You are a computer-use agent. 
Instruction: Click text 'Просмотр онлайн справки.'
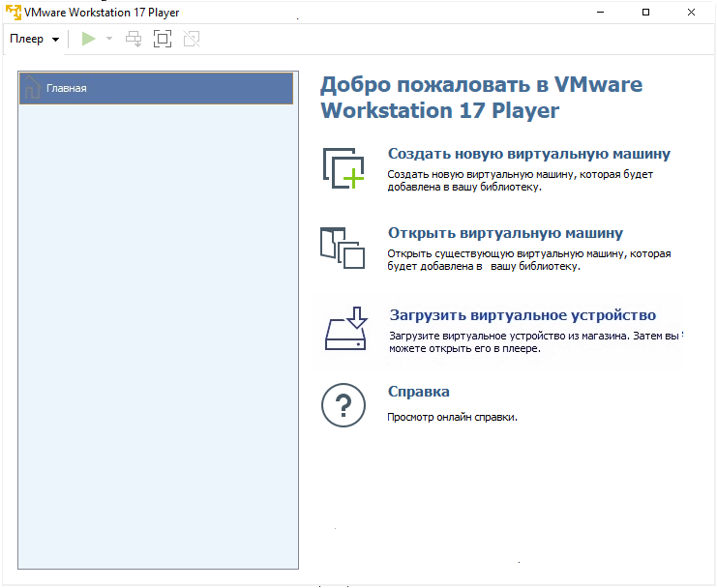(x=452, y=417)
